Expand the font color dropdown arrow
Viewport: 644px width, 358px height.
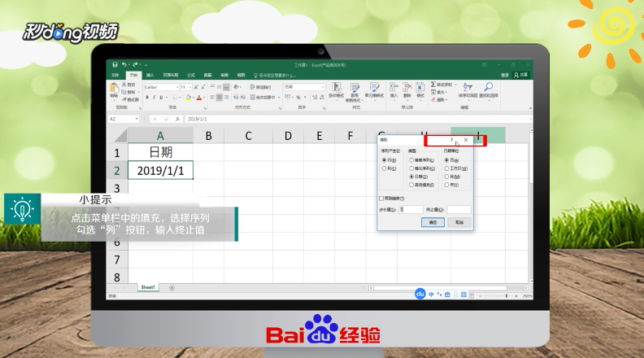(x=204, y=98)
